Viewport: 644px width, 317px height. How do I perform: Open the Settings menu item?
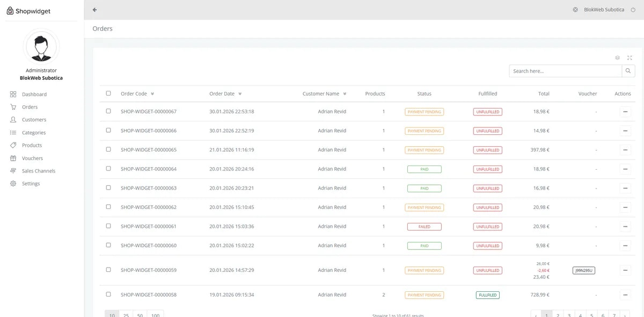pyautogui.click(x=31, y=183)
